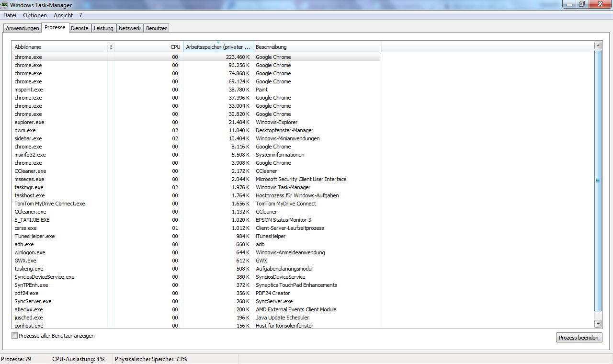Click the 1.132 K CCleaner memory value

pyautogui.click(x=240, y=212)
